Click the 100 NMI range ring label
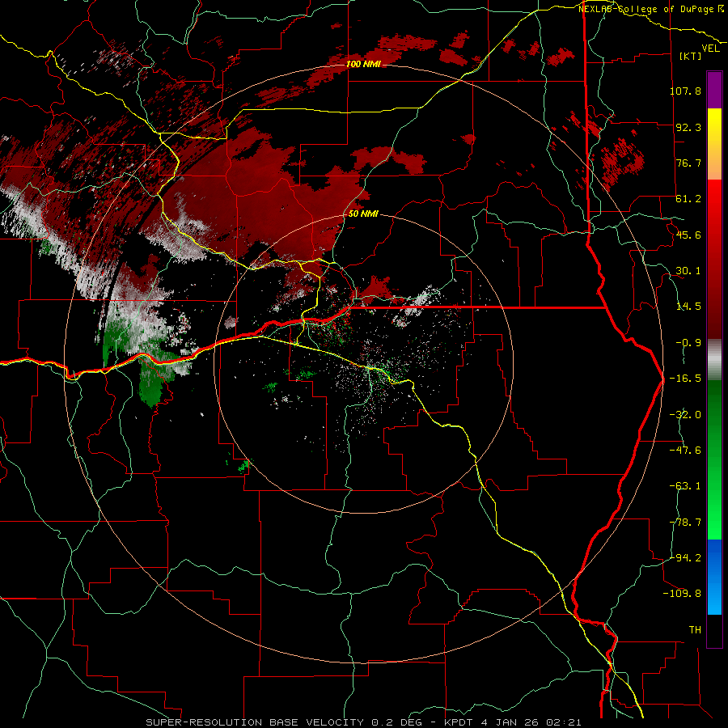 [x=363, y=64]
